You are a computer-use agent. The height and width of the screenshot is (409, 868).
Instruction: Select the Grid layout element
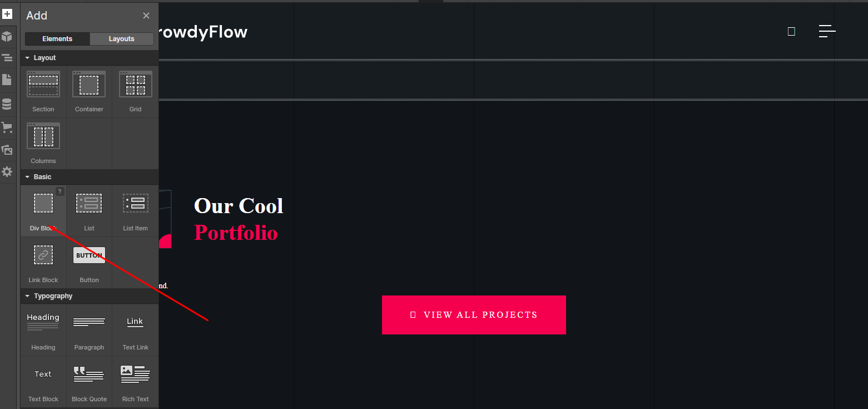tap(136, 92)
